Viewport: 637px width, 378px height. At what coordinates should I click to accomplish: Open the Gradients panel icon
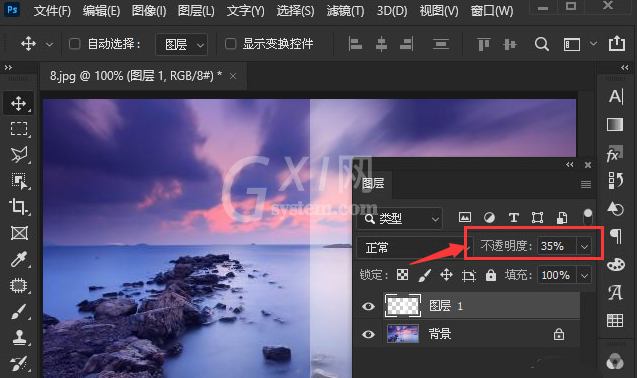coord(615,124)
